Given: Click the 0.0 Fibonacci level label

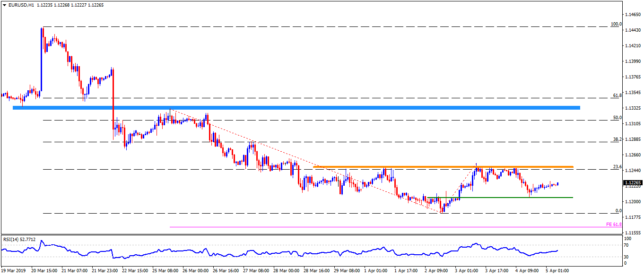Looking at the screenshot, I should [618, 210].
